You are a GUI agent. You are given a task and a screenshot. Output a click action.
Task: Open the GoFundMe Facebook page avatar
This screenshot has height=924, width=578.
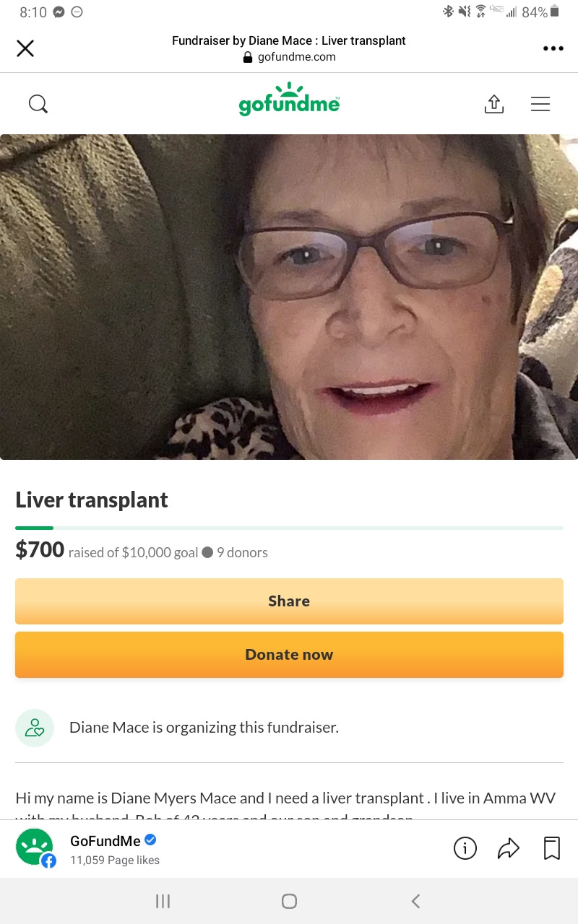tap(35, 847)
